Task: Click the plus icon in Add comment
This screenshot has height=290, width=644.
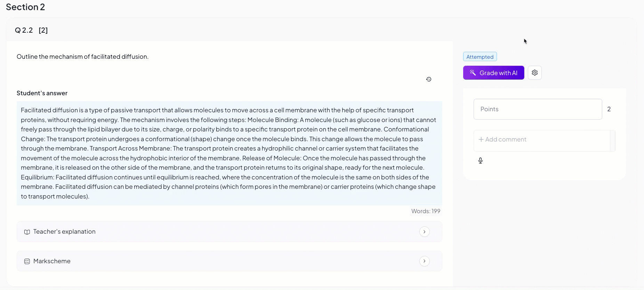Action: click(x=481, y=139)
